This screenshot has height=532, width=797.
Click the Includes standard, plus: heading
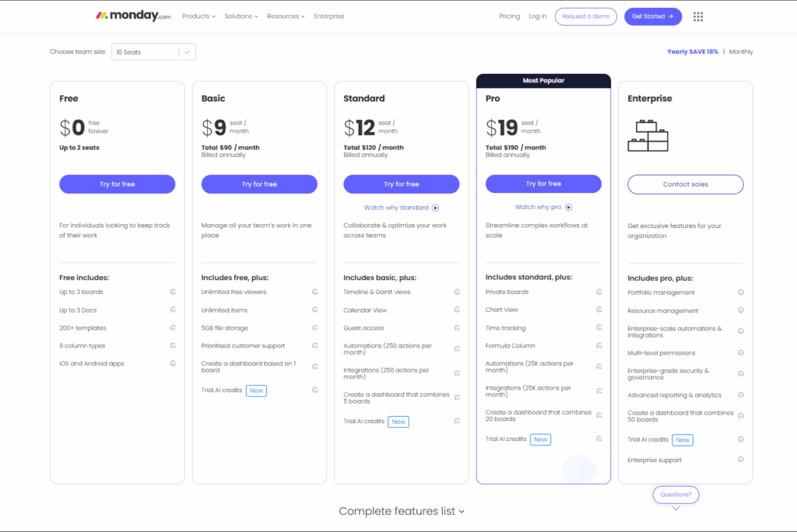pos(528,277)
